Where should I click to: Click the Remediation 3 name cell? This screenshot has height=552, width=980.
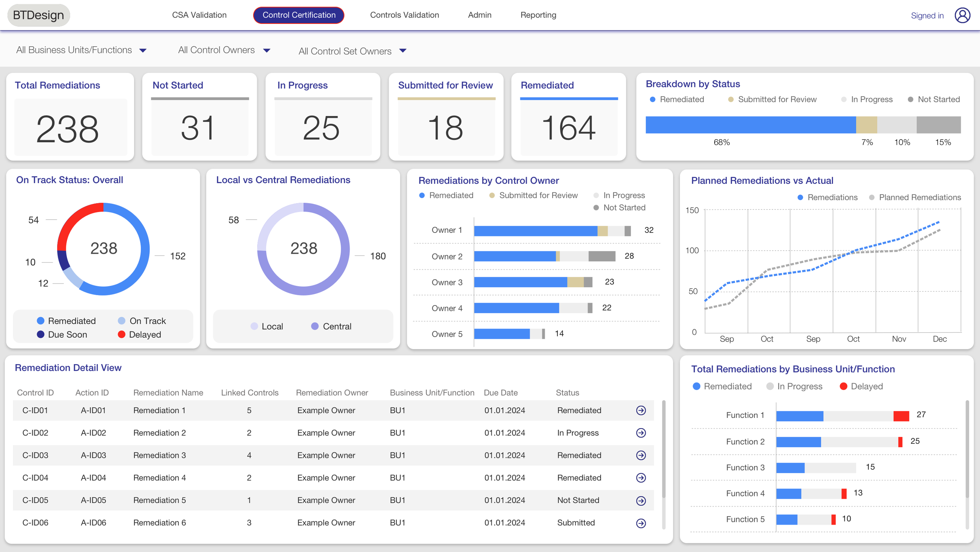160,456
